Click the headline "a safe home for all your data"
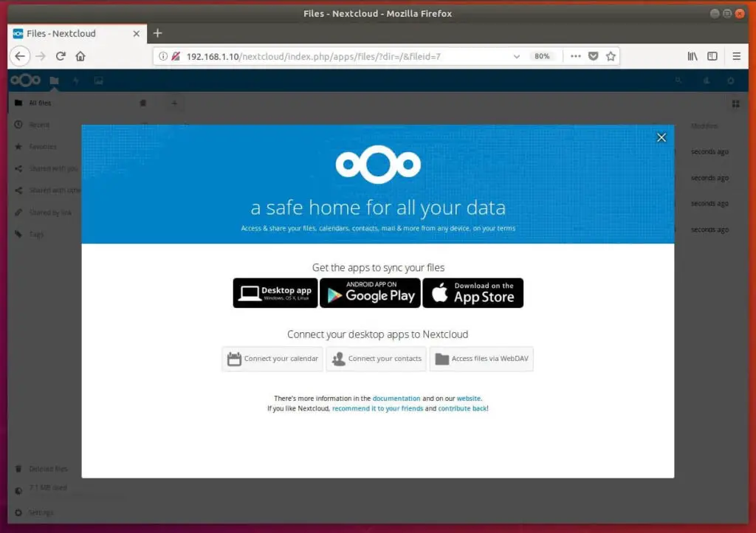Image resolution: width=756 pixels, height=533 pixels. click(x=378, y=207)
